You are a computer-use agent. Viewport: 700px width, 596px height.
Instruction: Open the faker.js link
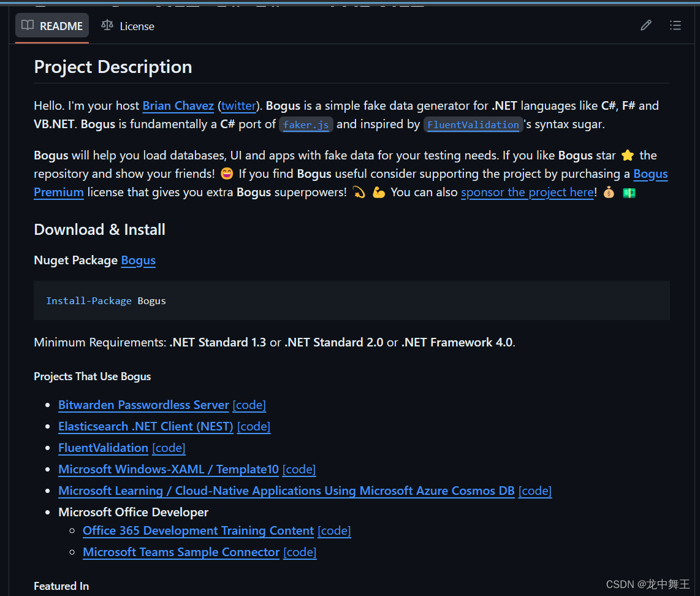point(306,124)
